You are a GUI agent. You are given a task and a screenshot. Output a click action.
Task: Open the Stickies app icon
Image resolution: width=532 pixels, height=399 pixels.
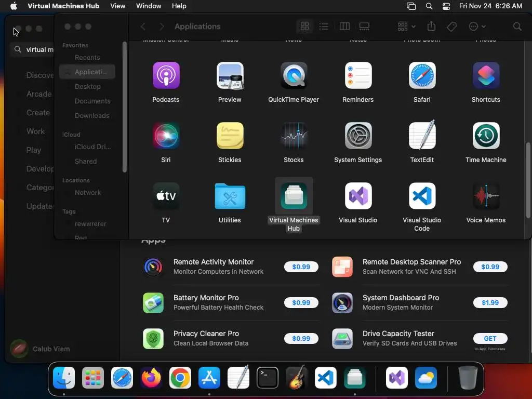tap(230, 136)
